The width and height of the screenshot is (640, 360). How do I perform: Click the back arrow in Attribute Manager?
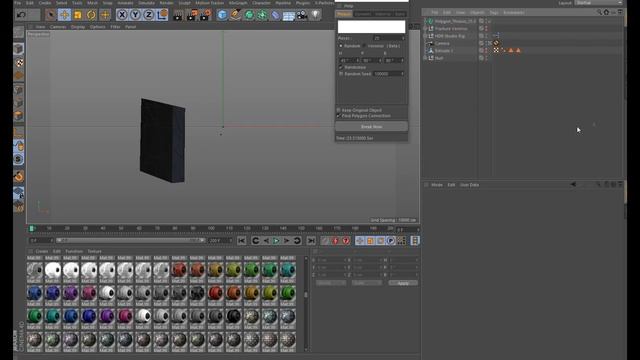pos(573,184)
